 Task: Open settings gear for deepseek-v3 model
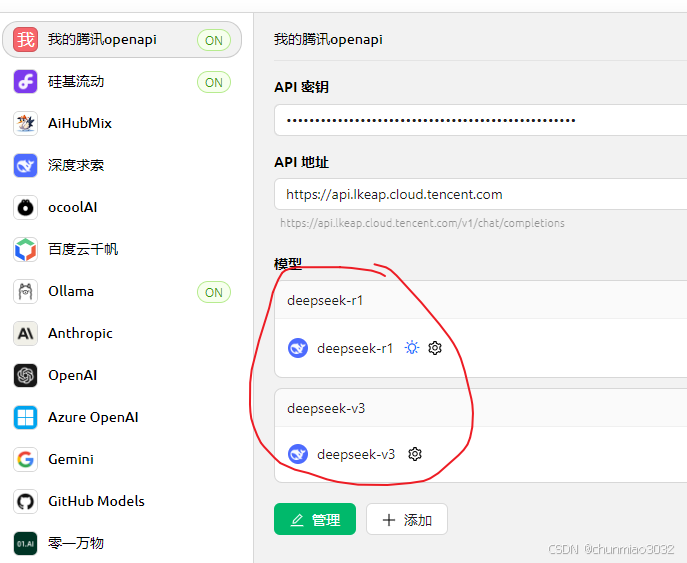pos(414,454)
